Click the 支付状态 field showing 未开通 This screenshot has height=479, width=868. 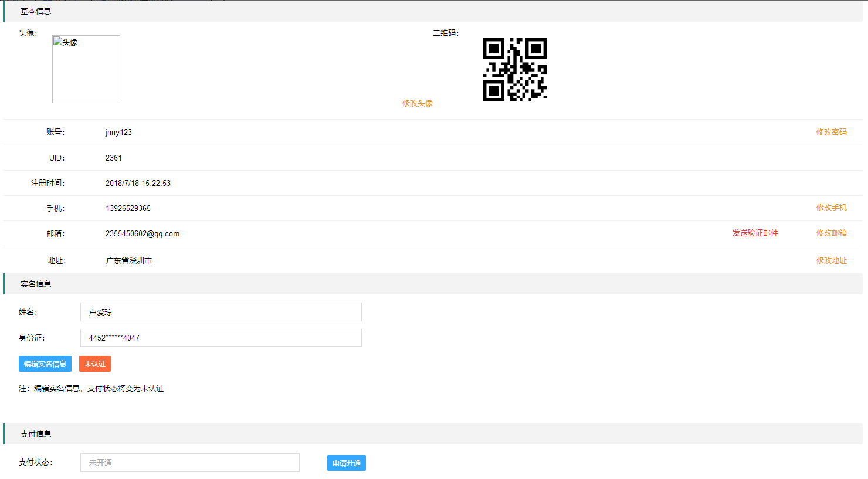tap(189, 463)
